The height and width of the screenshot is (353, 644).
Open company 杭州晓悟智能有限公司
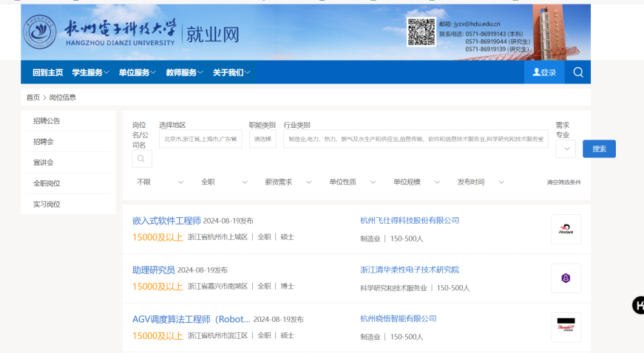(398, 318)
